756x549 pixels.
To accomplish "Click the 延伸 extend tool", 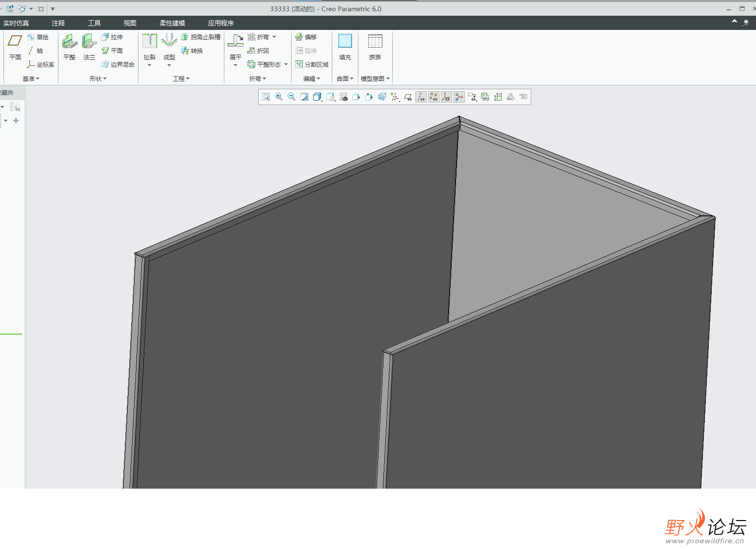I will pyautogui.click(x=306, y=51).
